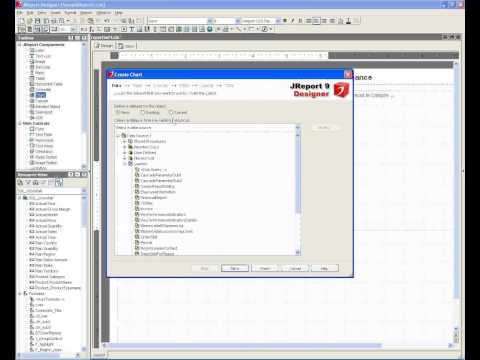Open the Resource View panel dropdown
The image size is (480, 360).
(x=84, y=191)
